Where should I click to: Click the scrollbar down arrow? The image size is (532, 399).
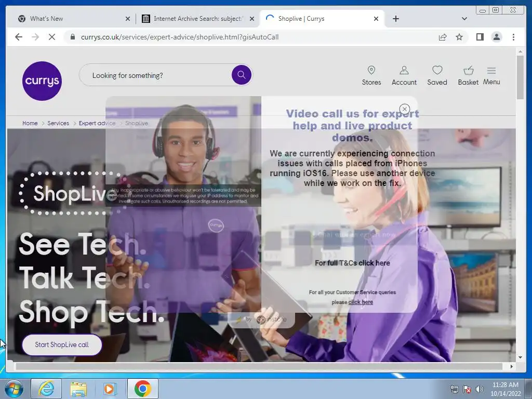pyautogui.click(x=520, y=357)
